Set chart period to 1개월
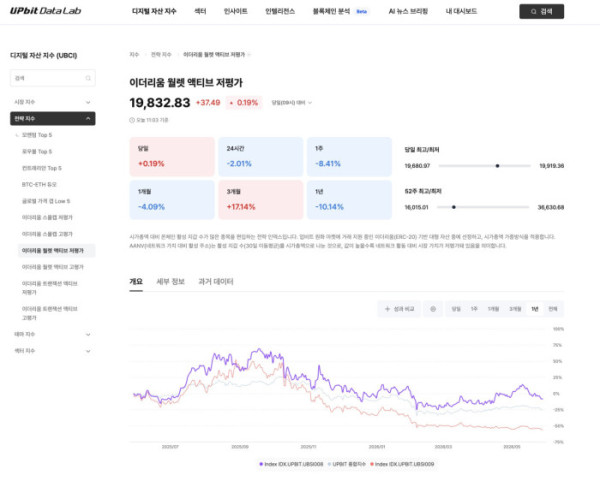 [493, 309]
